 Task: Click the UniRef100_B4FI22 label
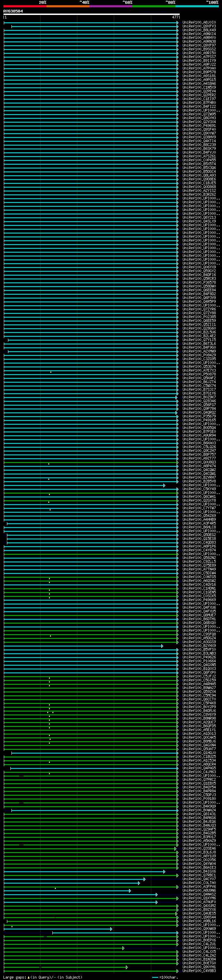click(199, 106)
